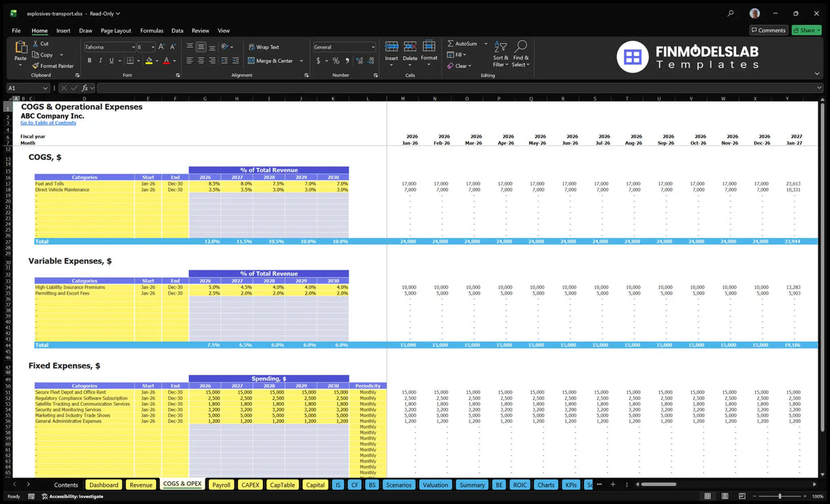
Task: Add a new sheet with plus button
Action: [612, 485]
